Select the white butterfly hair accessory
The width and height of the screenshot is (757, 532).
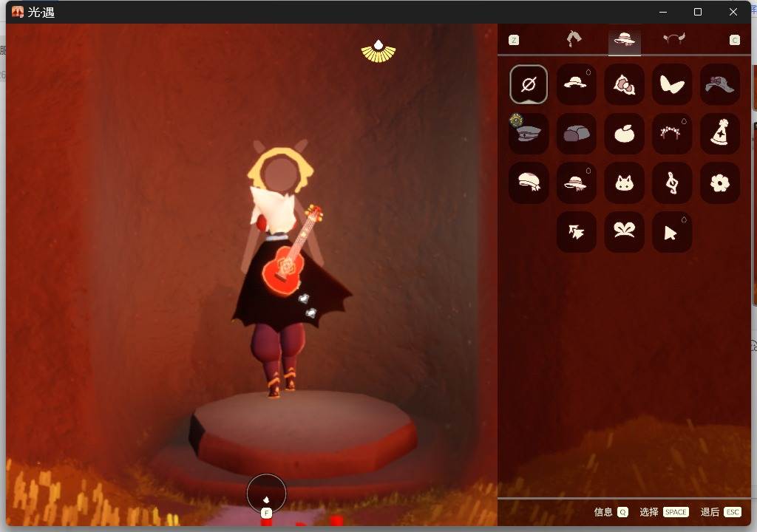(671, 84)
